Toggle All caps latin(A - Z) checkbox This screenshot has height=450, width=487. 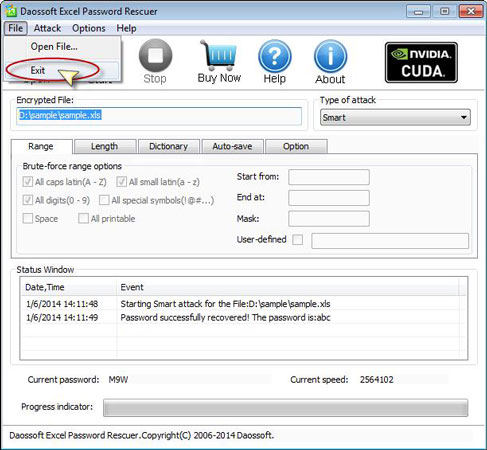coord(27,182)
